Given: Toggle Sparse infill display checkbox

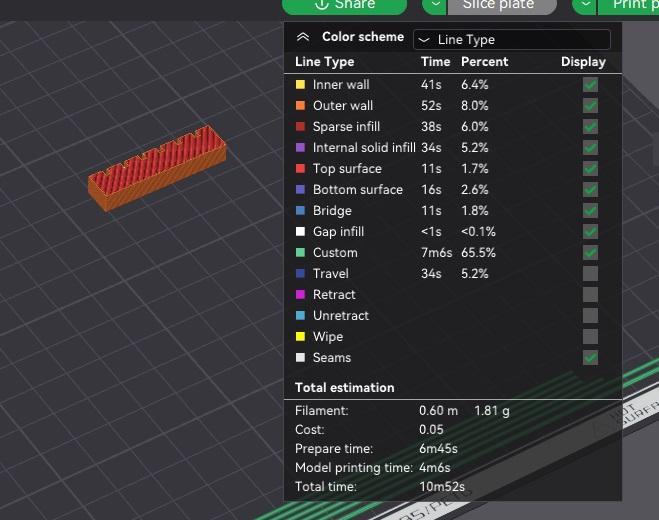Looking at the screenshot, I should click(590, 127).
